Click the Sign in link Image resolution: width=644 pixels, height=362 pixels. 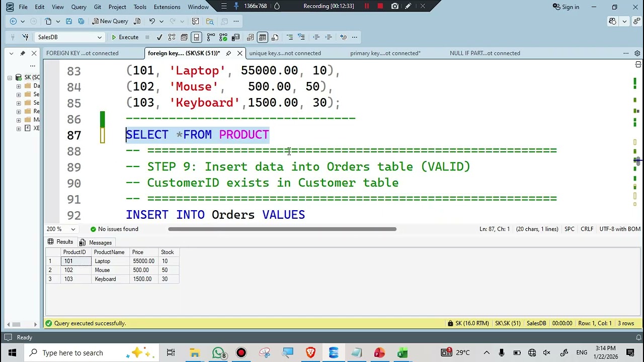(566, 7)
